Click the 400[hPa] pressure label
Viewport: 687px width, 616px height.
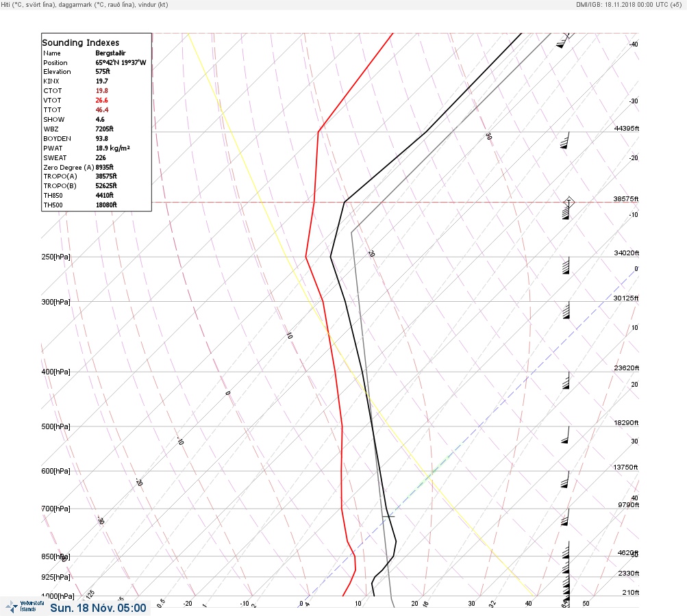[x=55, y=372]
